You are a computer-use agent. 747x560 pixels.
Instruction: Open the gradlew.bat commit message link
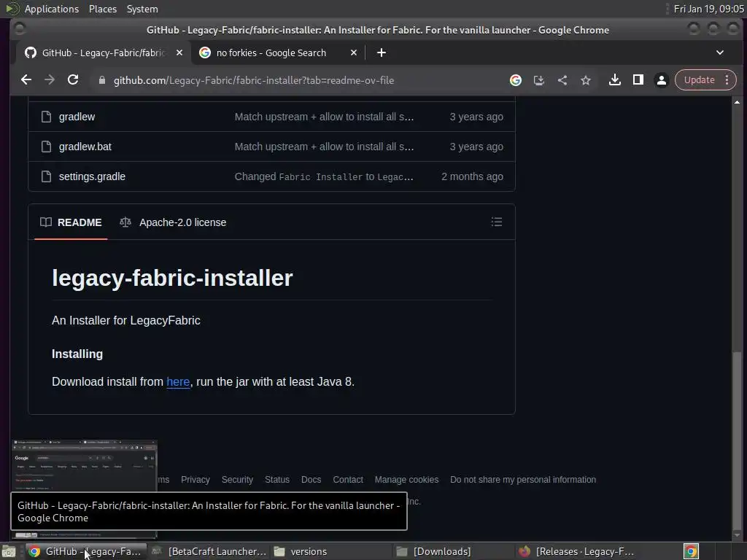click(x=324, y=147)
